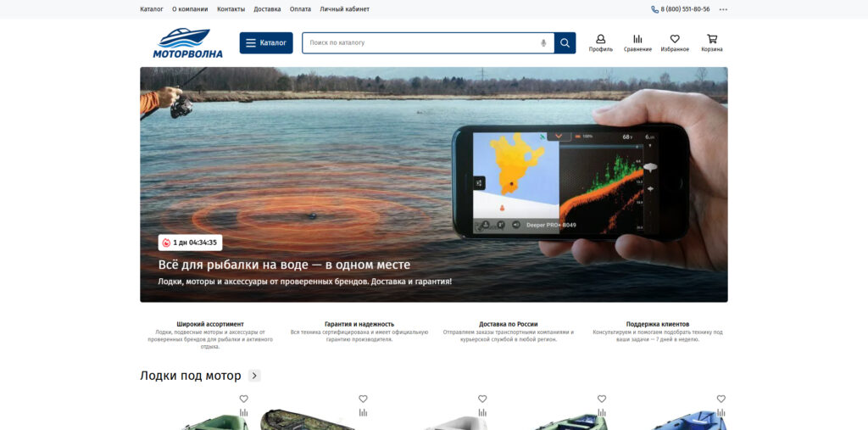This screenshot has height=430, width=868.
Task: Click the Моторволна logo
Action: (187, 42)
